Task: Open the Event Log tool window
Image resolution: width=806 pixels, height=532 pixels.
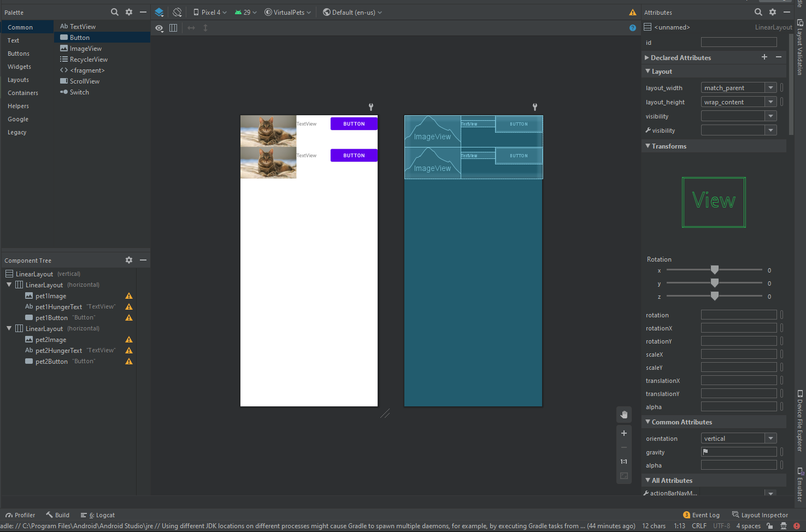Action: 702,515
